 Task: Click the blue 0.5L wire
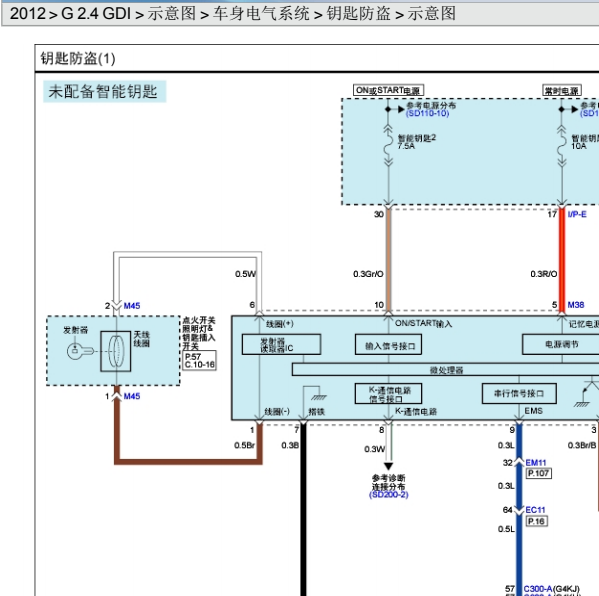(x=519, y=554)
